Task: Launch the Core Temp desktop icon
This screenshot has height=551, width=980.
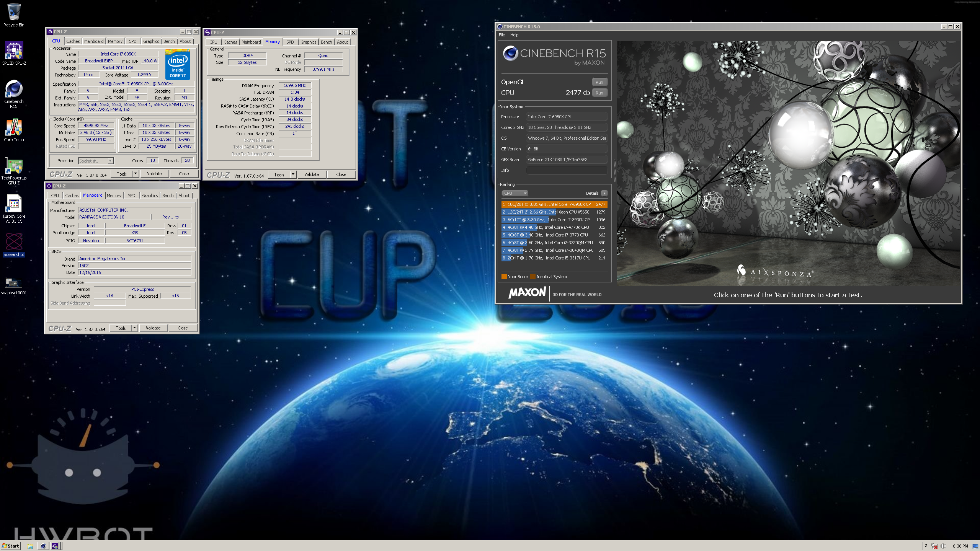Action: 14,130
